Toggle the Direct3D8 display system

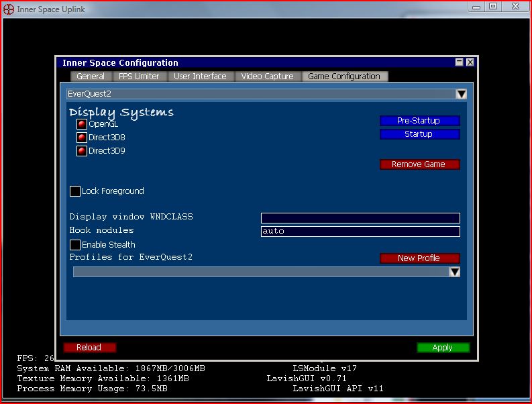click(x=81, y=138)
